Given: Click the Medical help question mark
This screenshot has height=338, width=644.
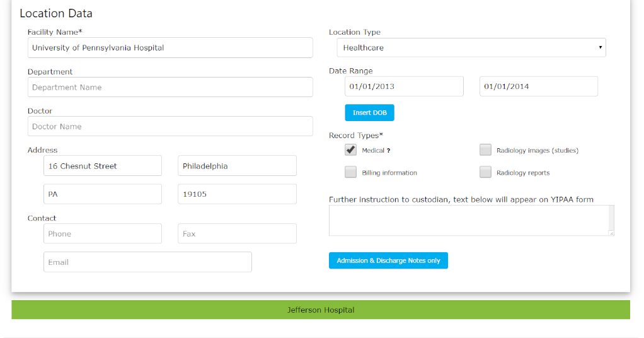Looking at the screenshot, I should coord(389,151).
